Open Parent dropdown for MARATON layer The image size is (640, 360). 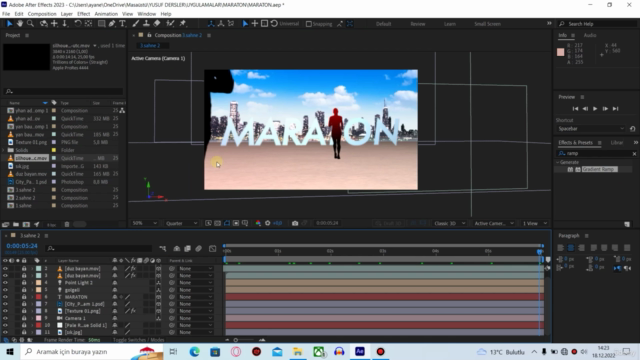click(196, 297)
